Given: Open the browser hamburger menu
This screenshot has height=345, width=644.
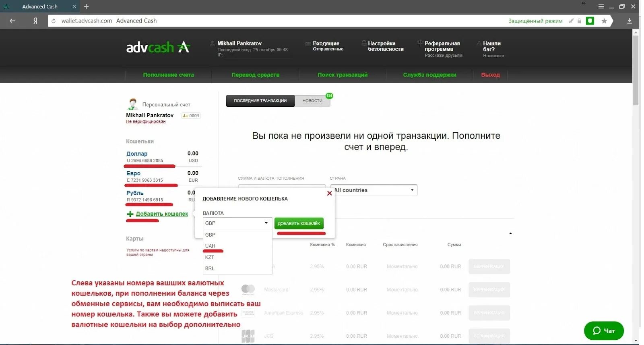Looking at the screenshot, I should pos(601,6).
